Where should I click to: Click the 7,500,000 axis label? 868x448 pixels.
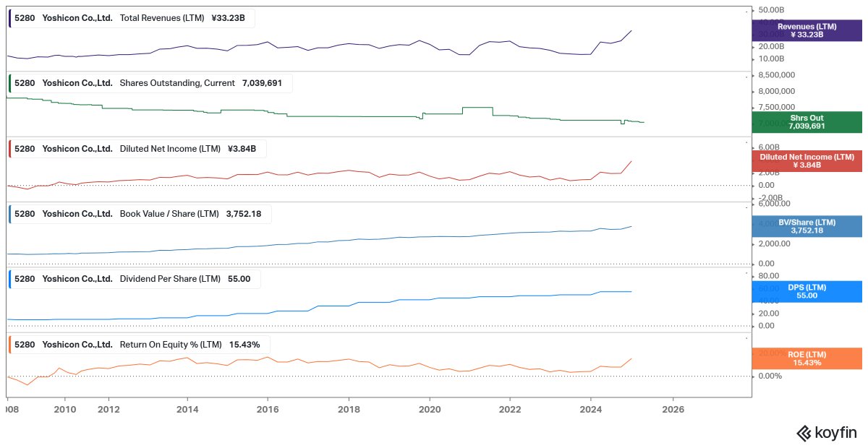coord(777,107)
